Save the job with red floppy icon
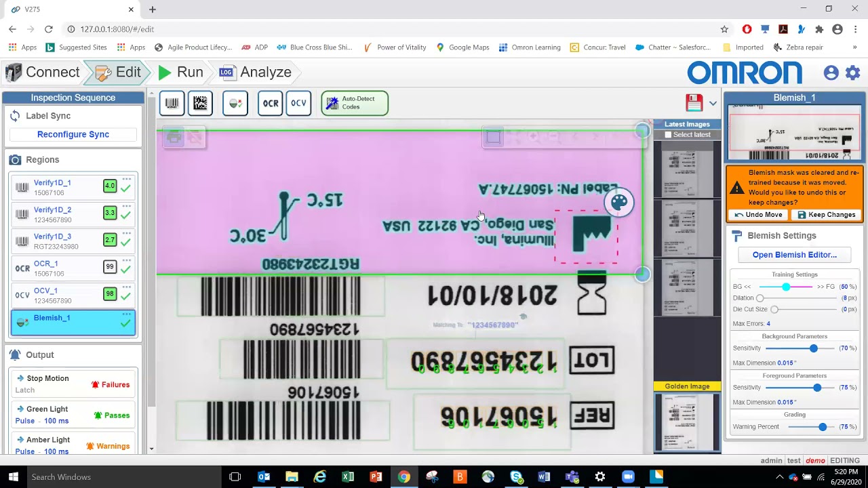868x488 pixels. coord(694,103)
